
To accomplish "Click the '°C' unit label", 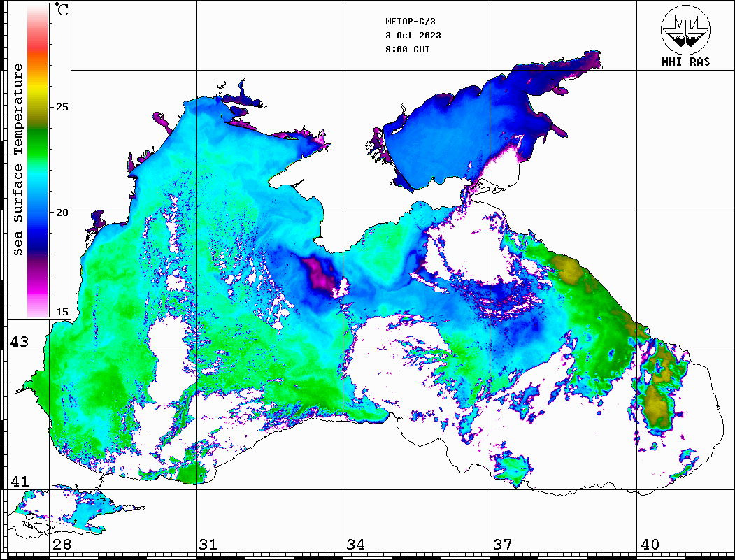I will tap(61, 9).
